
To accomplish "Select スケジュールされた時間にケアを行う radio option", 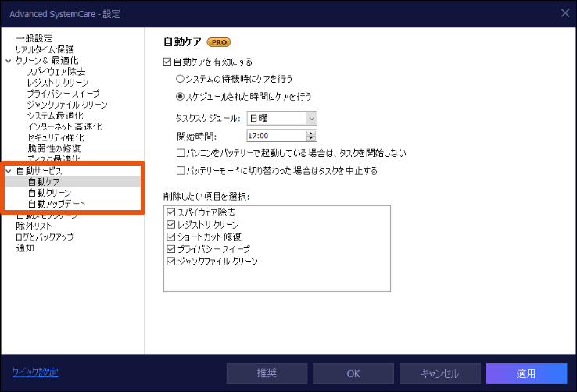I will tap(180, 97).
